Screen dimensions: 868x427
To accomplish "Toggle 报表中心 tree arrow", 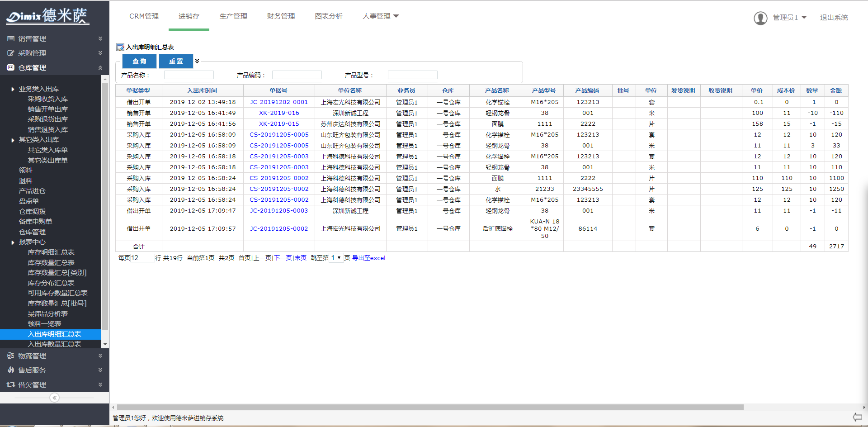I will pyautogui.click(x=13, y=242).
